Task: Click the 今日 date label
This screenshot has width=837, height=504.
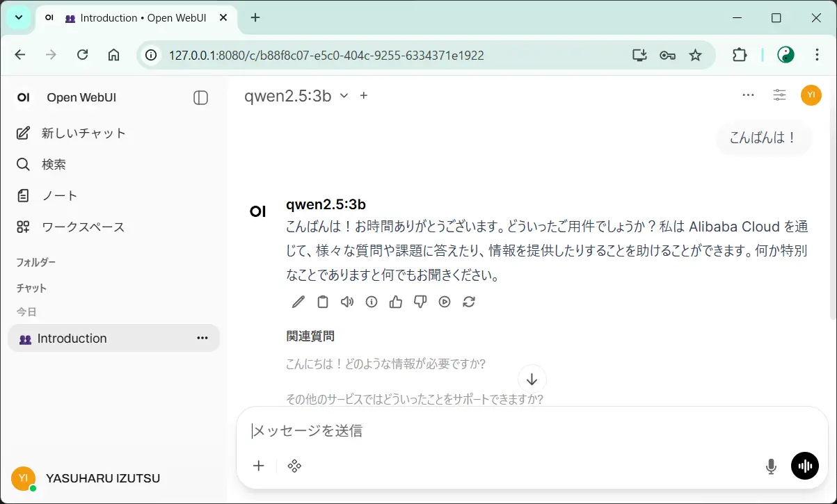Action: [26, 312]
